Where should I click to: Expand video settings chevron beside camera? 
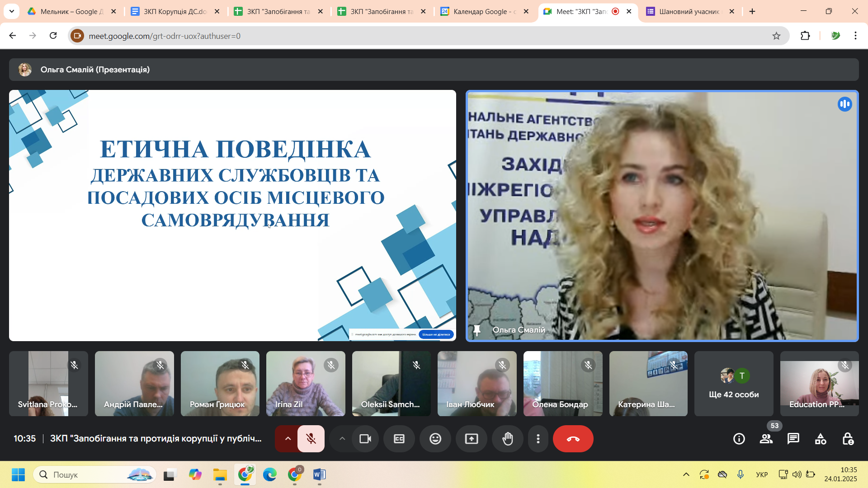(x=342, y=439)
